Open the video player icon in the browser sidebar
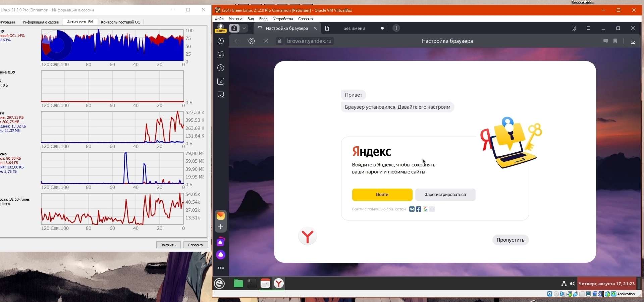This screenshot has height=302, width=644. point(220,68)
